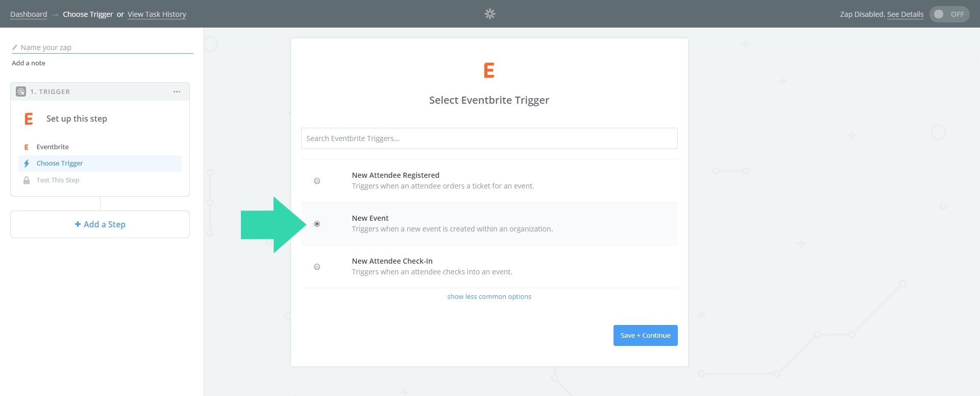The image size is (980, 396).
Task: Expand the Set up this step header
Action: tap(77, 119)
